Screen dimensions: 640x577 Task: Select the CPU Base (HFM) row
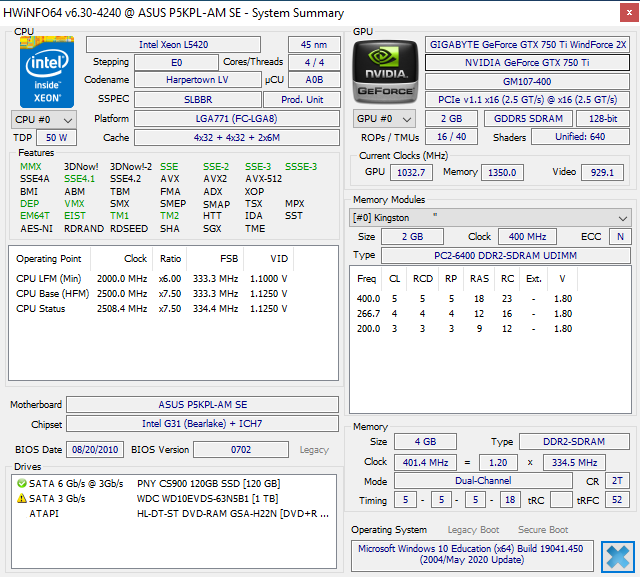pos(151,294)
